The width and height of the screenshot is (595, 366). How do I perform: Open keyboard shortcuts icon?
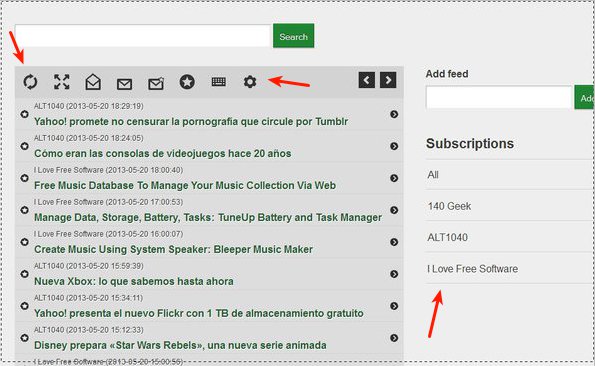pyautogui.click(x=219, y=82)
